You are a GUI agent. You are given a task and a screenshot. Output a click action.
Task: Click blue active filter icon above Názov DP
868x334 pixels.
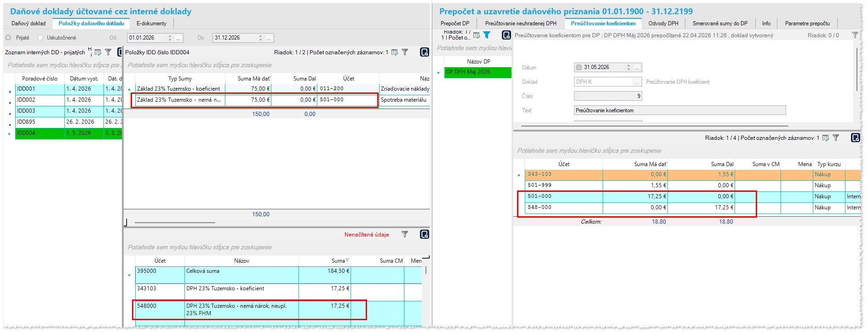coord(487,35)
